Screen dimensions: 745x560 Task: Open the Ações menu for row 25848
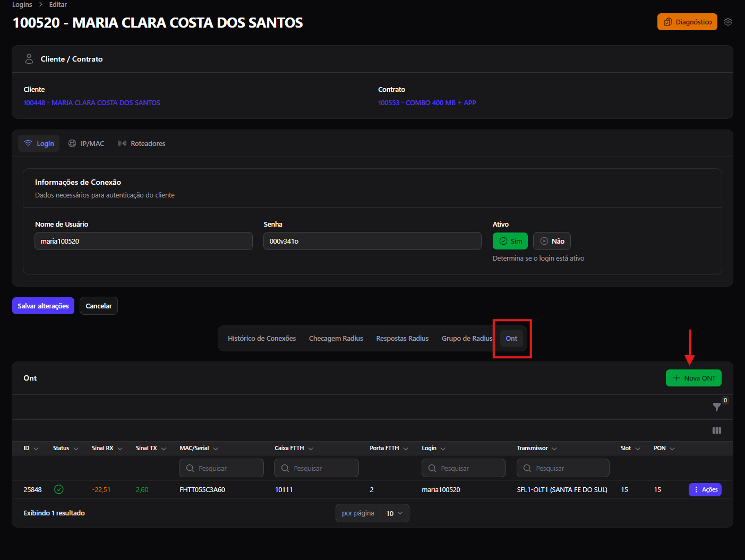[x=705, y=489]
